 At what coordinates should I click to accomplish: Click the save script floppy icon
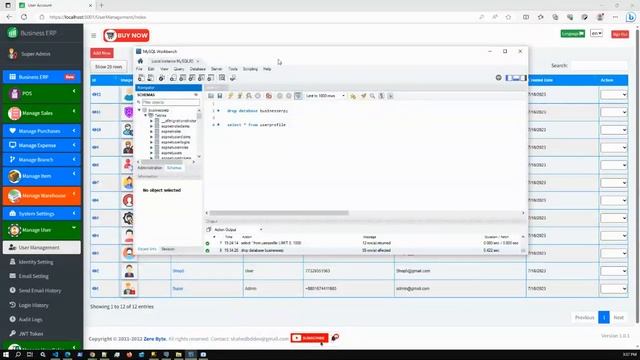point(220,96)
